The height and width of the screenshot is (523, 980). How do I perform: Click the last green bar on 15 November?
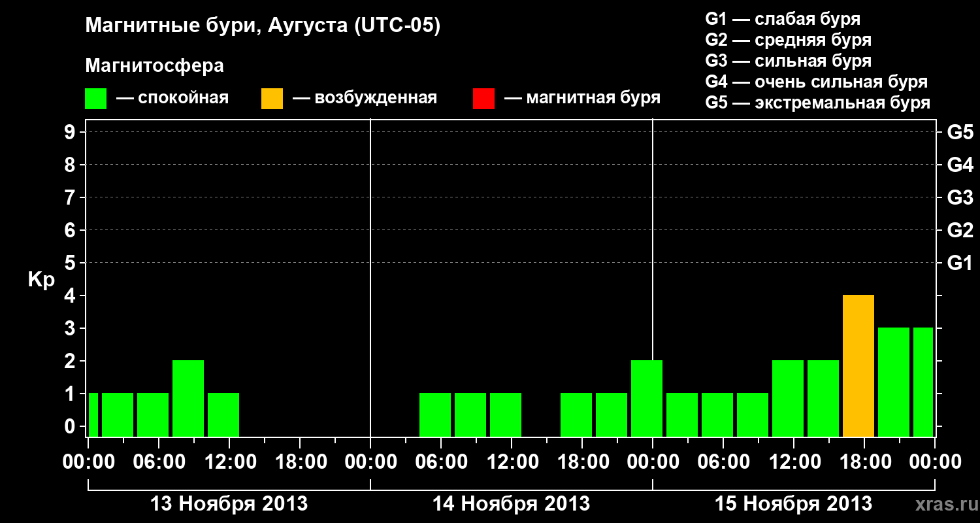(923, 382)
